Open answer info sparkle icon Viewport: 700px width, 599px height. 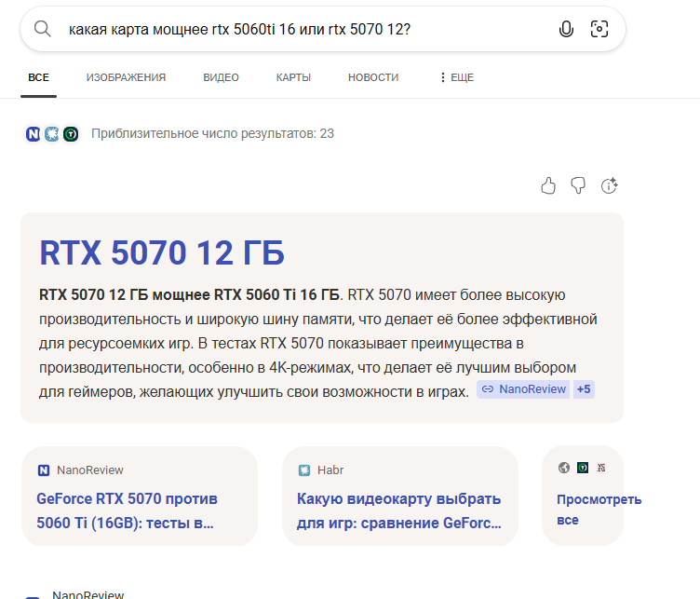tap(609, 185)
